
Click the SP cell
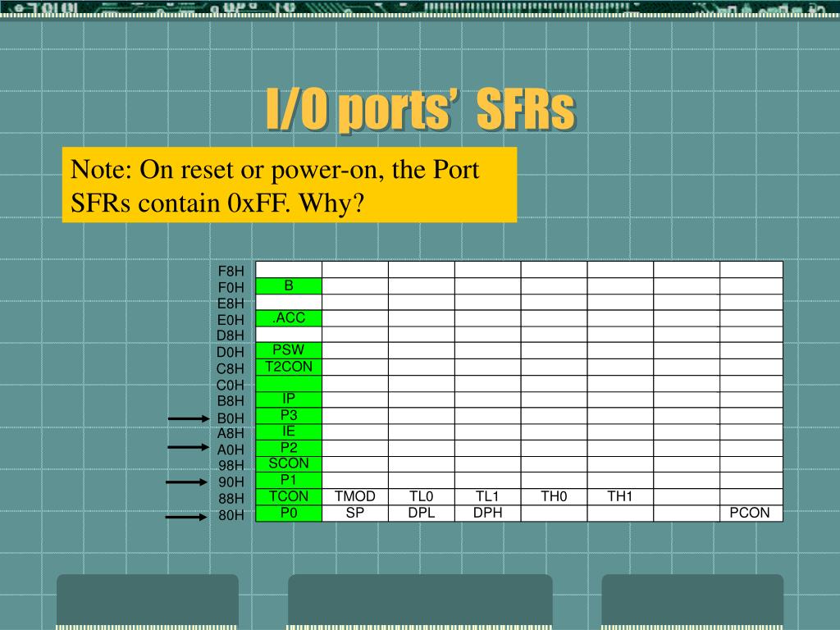coord(355,514)
